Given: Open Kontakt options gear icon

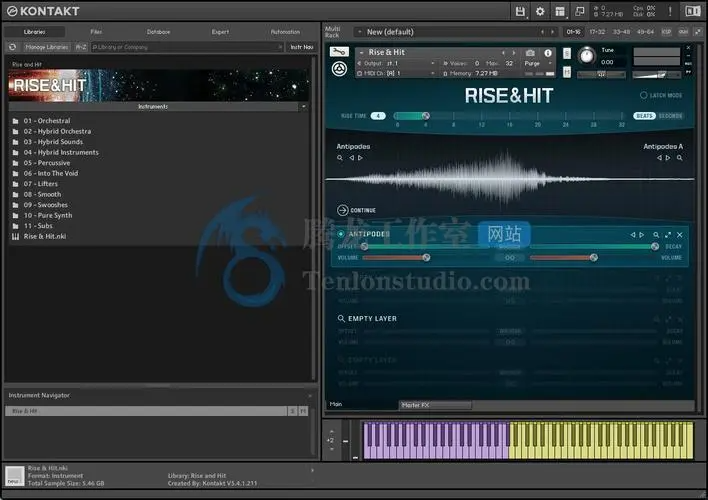Looking at the screenshot, I should [x=540, y=11].
